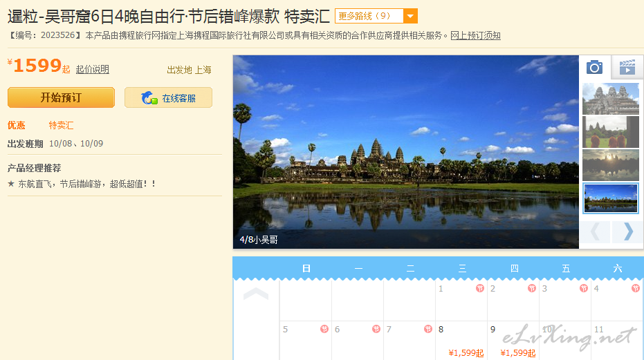
Task: Click the holiday 节 badge on date 7
Action: pyautogui.click(x=428, y=329)
